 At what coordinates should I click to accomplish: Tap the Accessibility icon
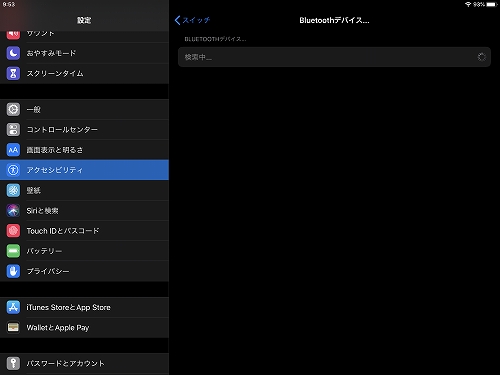(x=13, y=170)
